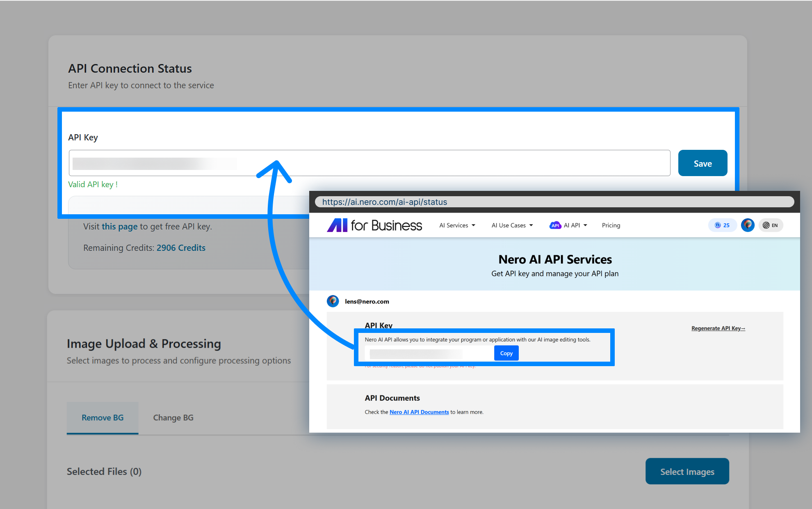Click Regenerate API Key link

coord(718,328)
